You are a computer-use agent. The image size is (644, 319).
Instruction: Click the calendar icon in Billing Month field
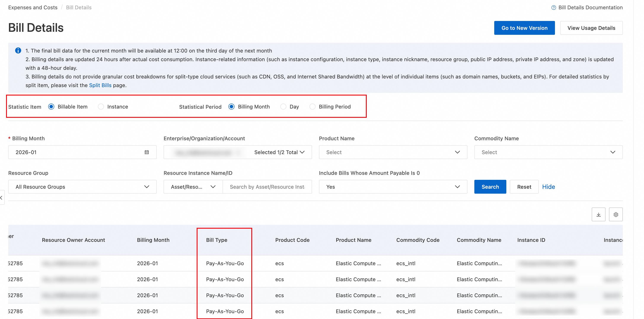(147, 152)
